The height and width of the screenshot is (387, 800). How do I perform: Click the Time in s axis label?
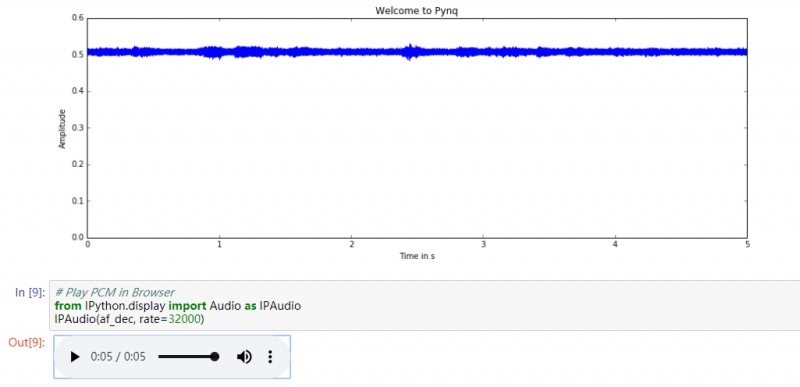click(x=417, y=256)
